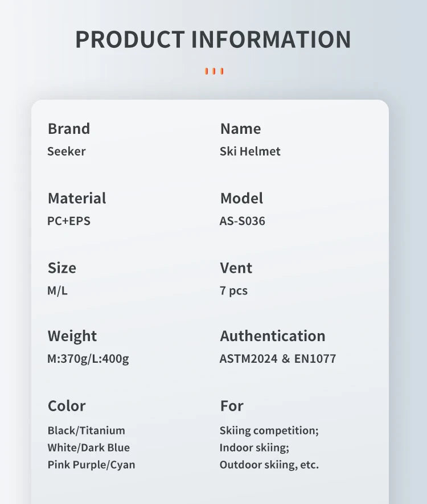Click the M:370g/L:400g weight value
Screen dimensions: 427x504
tap(88, 359)
